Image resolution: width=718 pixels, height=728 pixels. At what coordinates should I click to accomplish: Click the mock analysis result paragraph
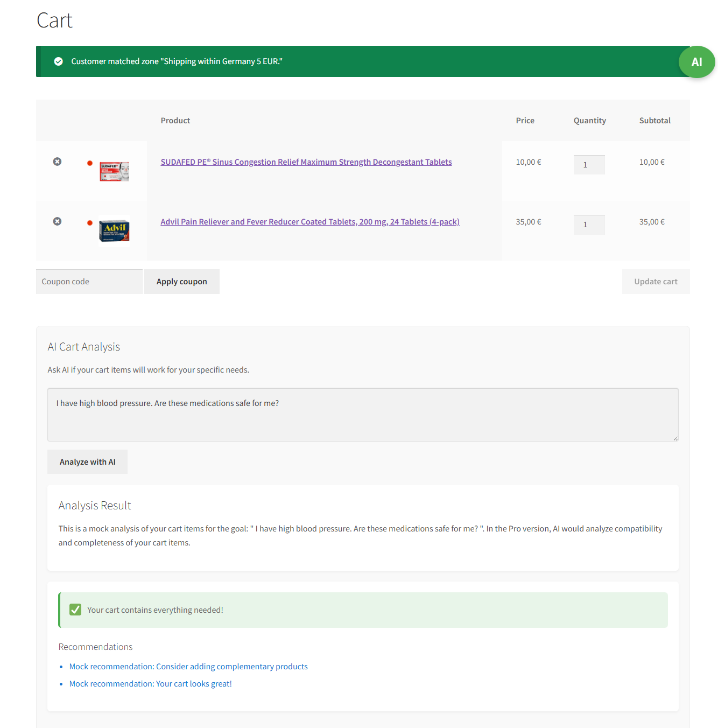361,536
